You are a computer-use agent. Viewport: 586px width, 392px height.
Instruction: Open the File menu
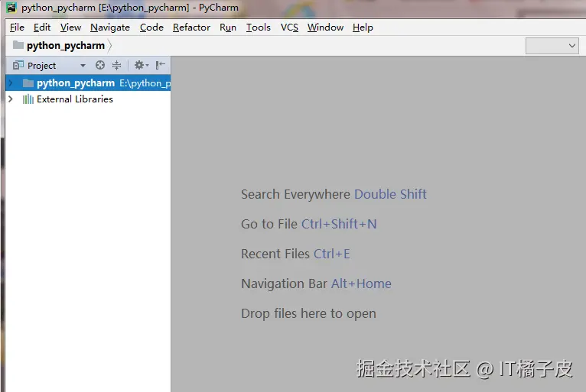17,28
